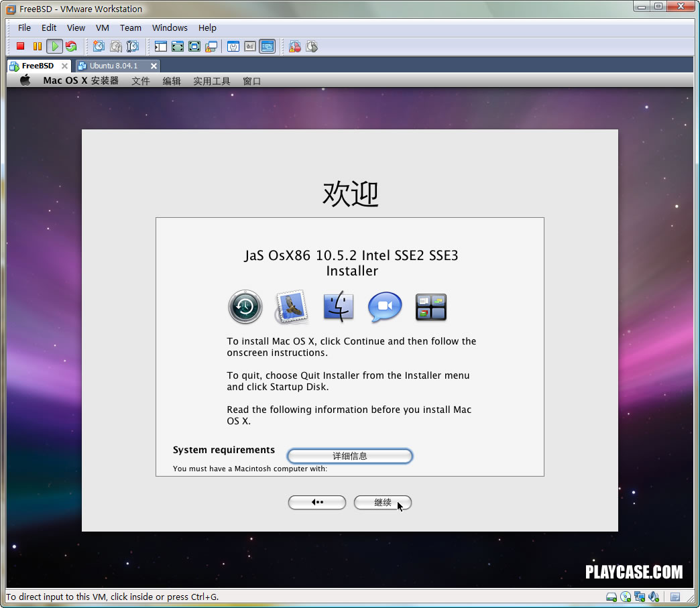Open the Team menu
Image resolution: width=700 pixels, height=608 pixels.
click(x=130, y=27)
